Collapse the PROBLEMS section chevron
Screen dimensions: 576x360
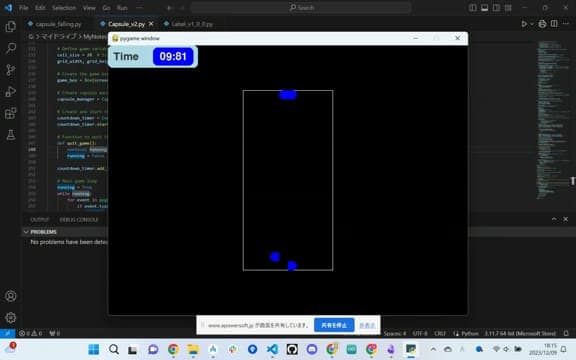[26, 232]
